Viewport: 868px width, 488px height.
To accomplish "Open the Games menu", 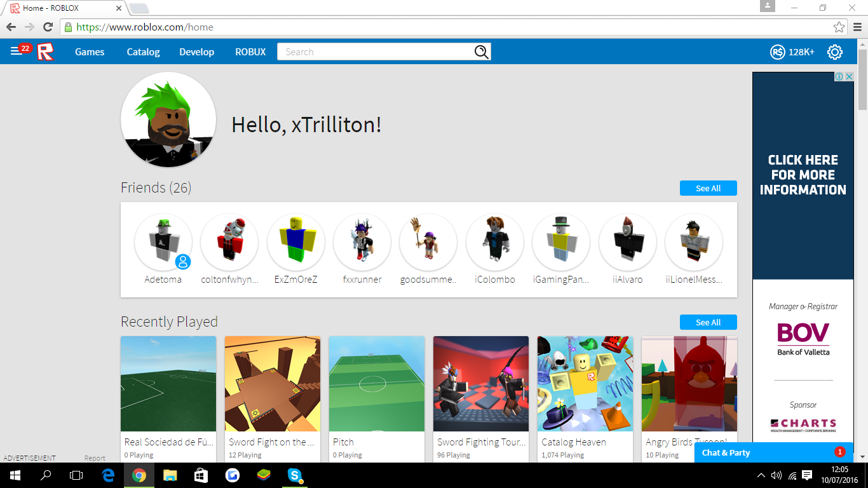I will pyautogui.click(x=90, y=52).
